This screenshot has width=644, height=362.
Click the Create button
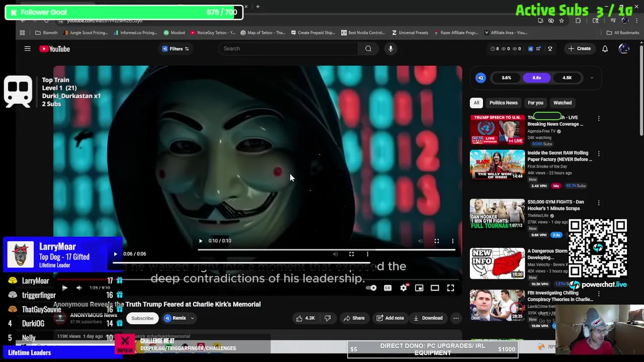click(579, 49)
